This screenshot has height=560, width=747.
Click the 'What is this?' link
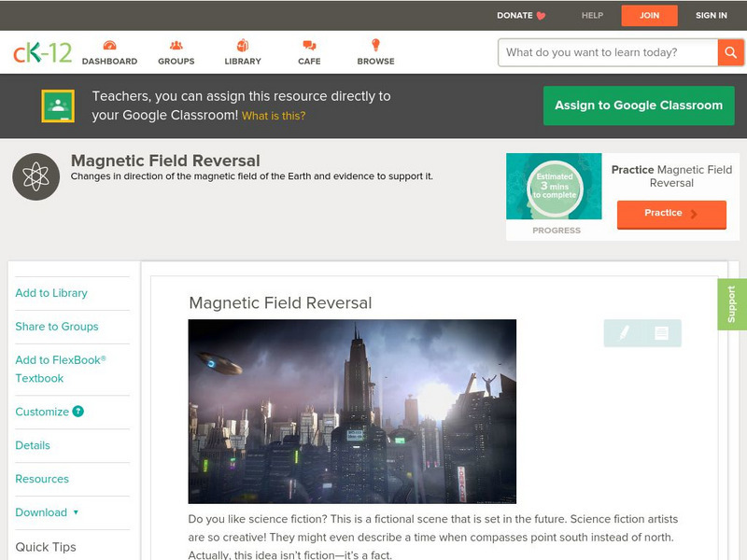274,116
